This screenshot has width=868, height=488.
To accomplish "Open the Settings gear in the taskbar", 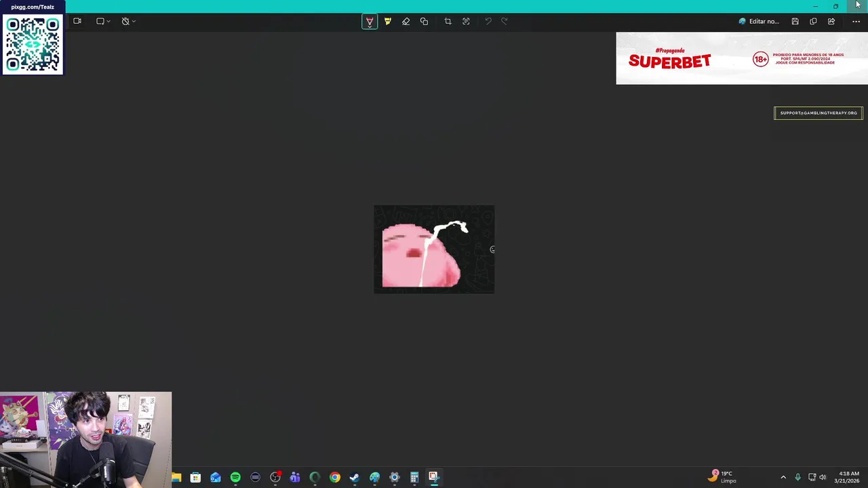I will click(x=395, y=478).
